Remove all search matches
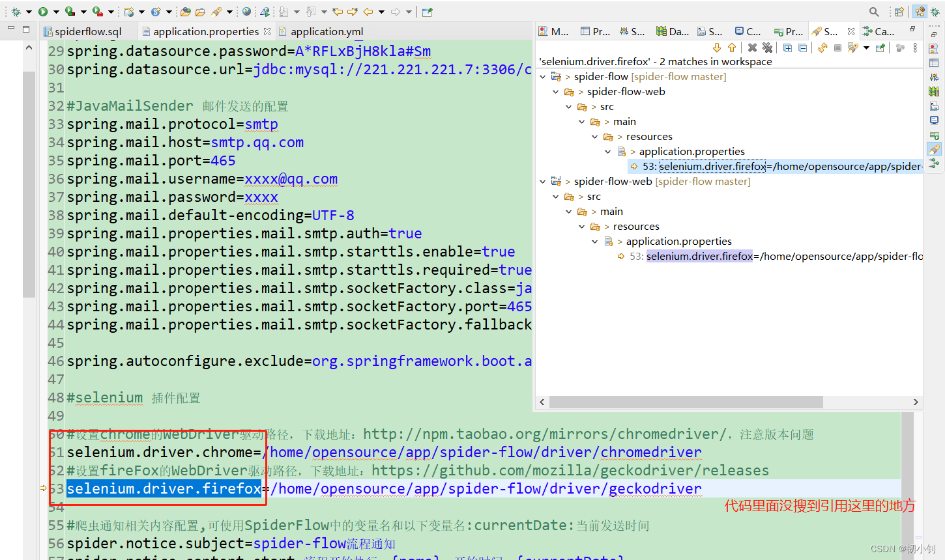Screen dimensions: 945x560 click(x=768, y=48)
